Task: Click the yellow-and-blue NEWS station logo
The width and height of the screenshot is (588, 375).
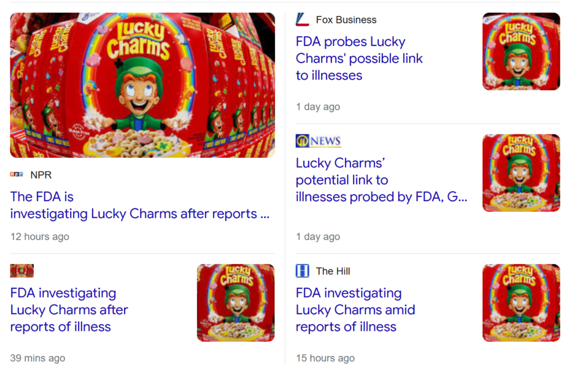Action: tap(318, 141)
